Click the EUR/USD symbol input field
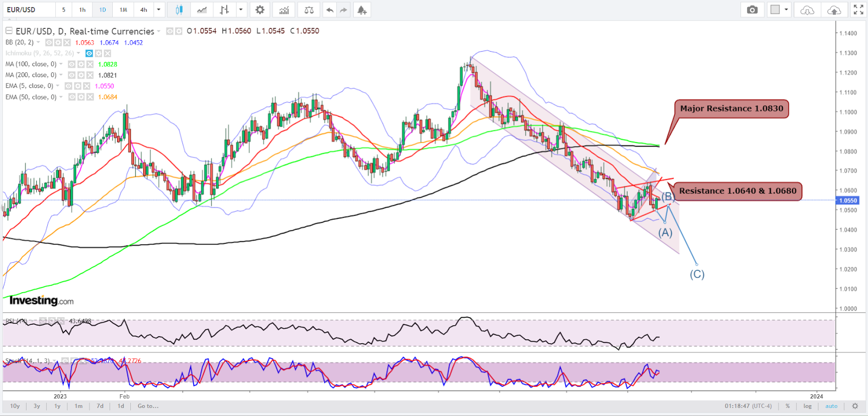Screen dimensions: 868x416 [x=28, y=10]
